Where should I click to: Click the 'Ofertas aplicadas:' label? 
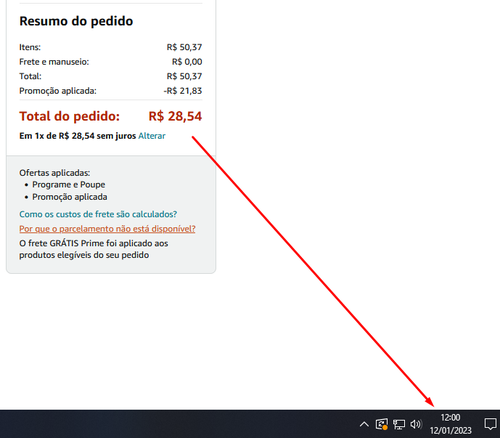coord(55,173)
